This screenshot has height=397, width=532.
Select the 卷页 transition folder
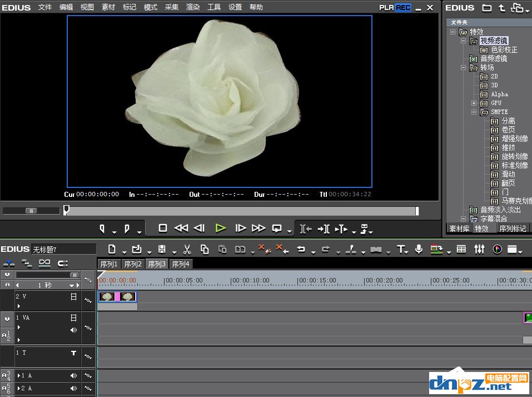[508, 130]
